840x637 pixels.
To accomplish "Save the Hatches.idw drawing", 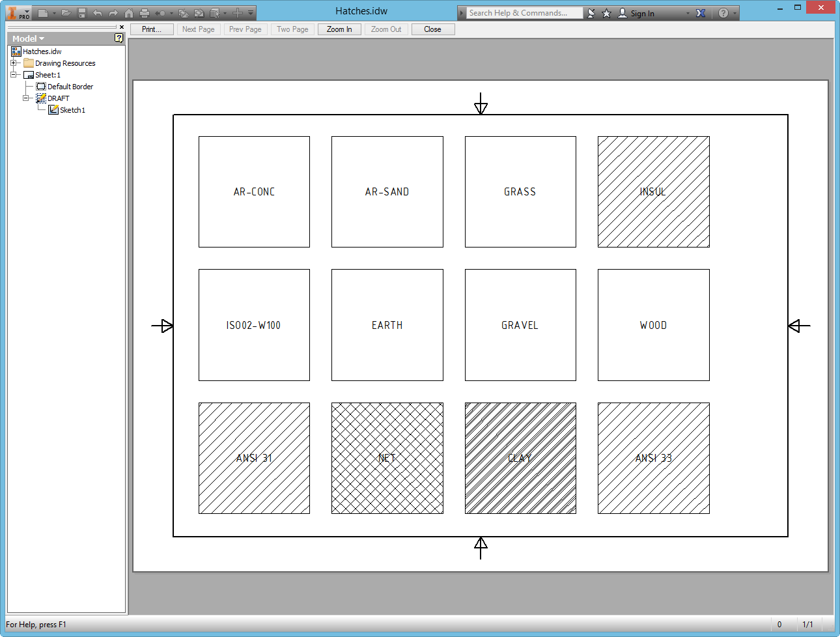I will pyautogui.click(x=81, y=12).
